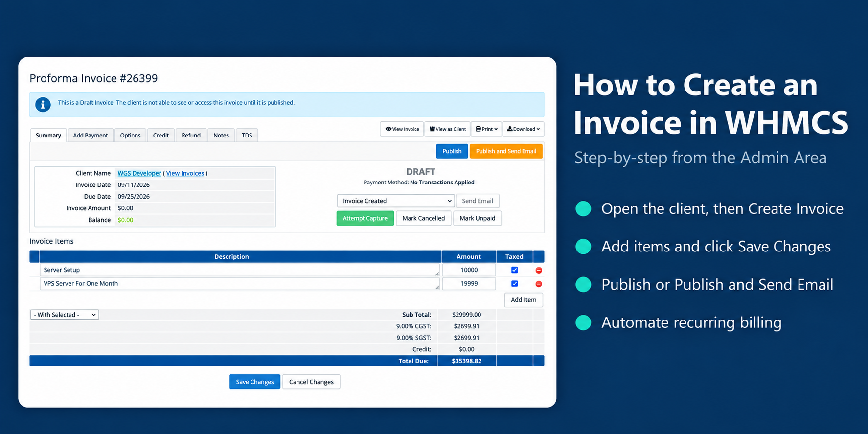This screenshot has height=434, width=868.
Task: Open the WGS Developer client link
Action: tap(139, 173)
